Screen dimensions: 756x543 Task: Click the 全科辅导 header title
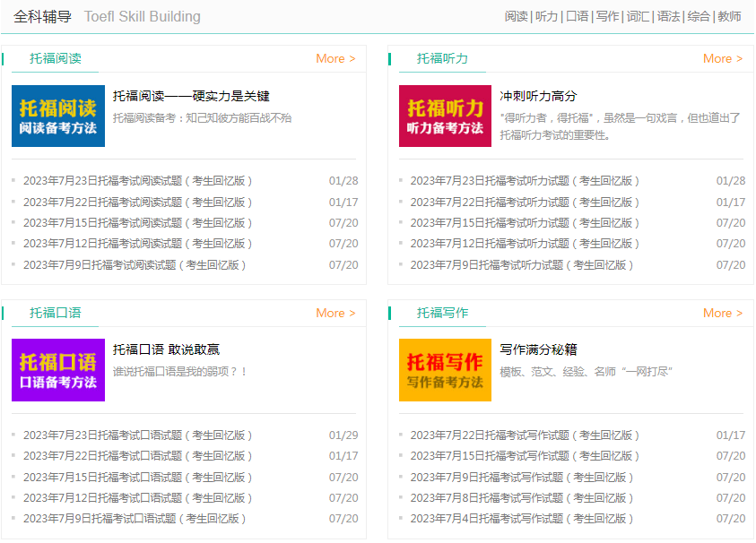click(x=42, y=16)
